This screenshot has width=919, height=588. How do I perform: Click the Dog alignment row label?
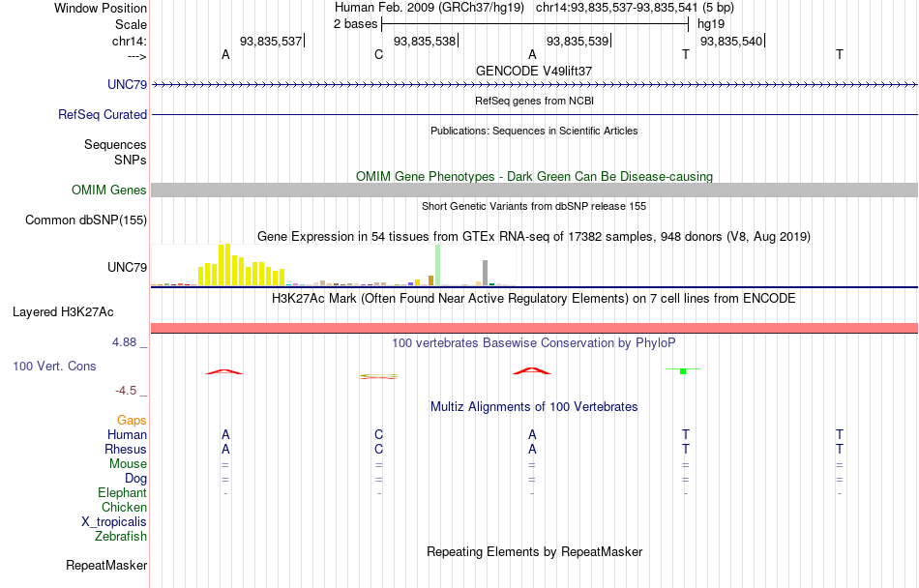[135, 479]
